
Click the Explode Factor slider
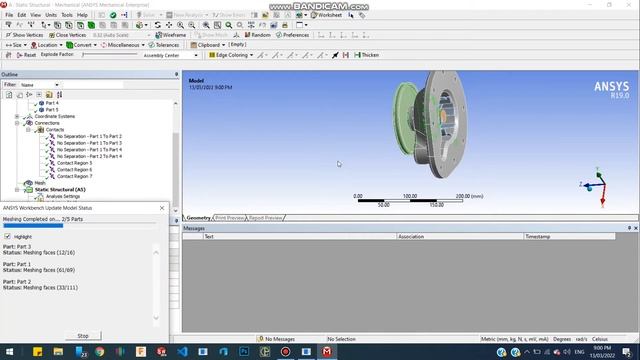(x=109, y=54)
